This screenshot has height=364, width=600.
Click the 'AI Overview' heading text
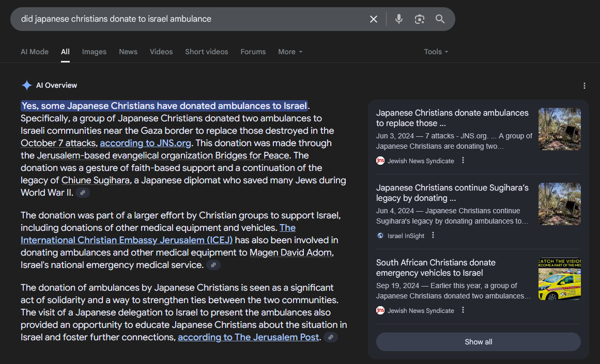click(57, 85)
